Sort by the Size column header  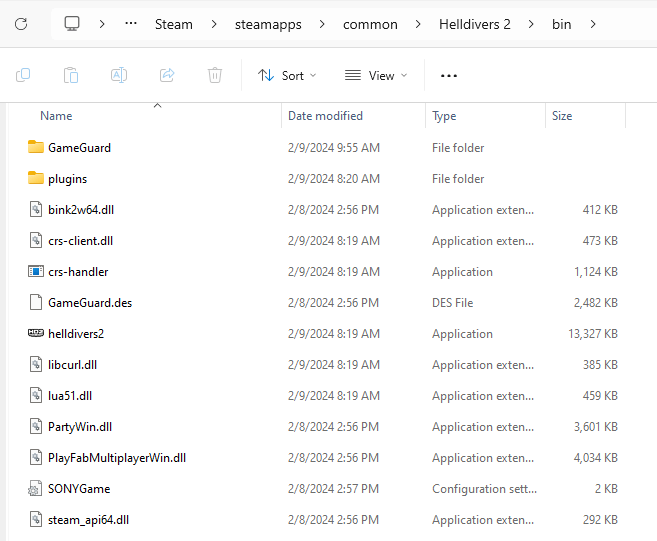pos(562,116)
